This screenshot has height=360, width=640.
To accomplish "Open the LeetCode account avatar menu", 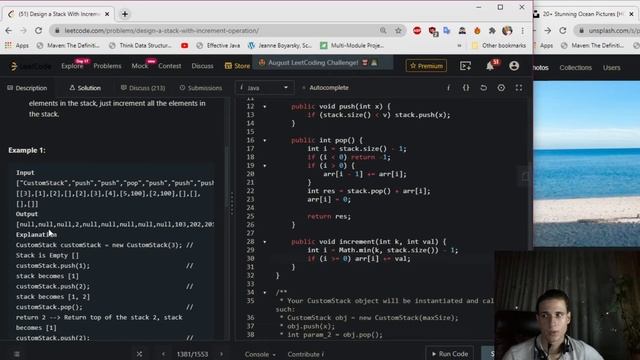I will click(x=514, y=66).
